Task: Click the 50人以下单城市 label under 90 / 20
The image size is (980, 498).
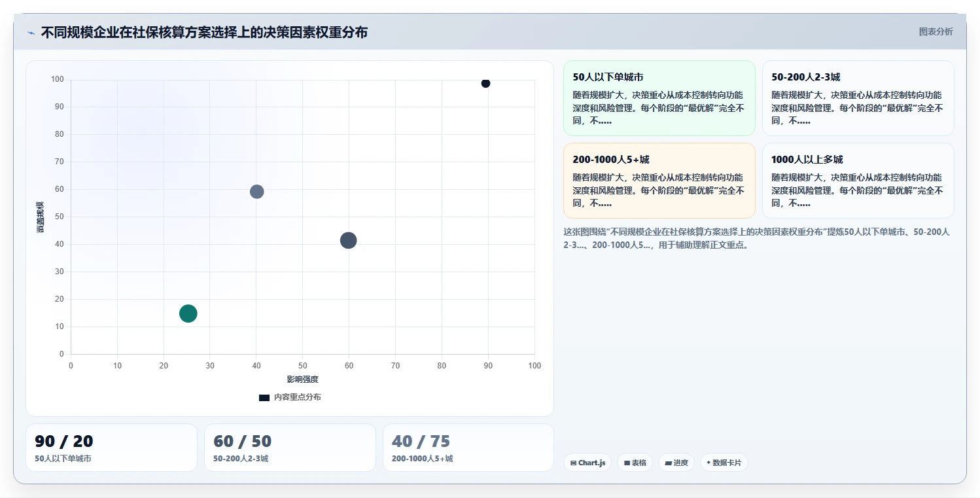Action: (x=63, y=459)
